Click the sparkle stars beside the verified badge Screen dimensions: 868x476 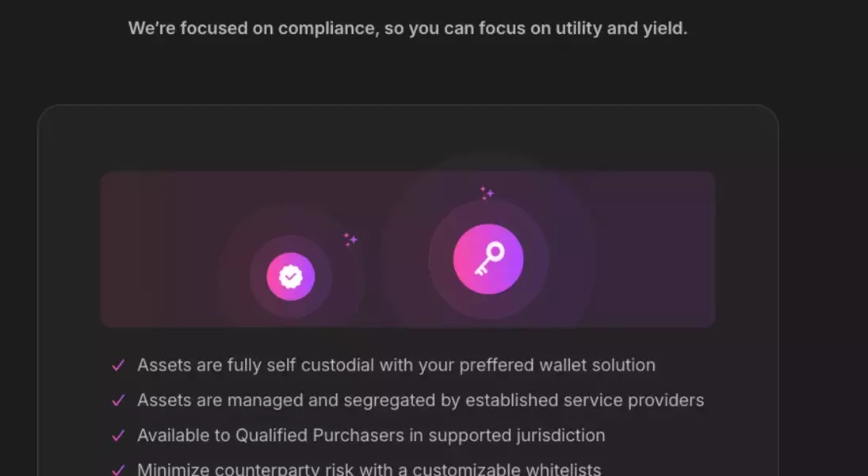click(x=350, y=239)
